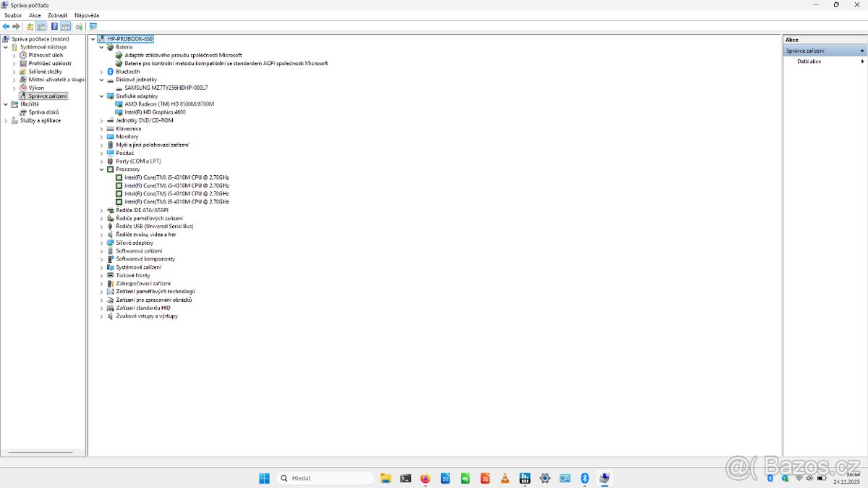Open Firefox from the taskbar

pyautogui.click(x=425, y=478)
